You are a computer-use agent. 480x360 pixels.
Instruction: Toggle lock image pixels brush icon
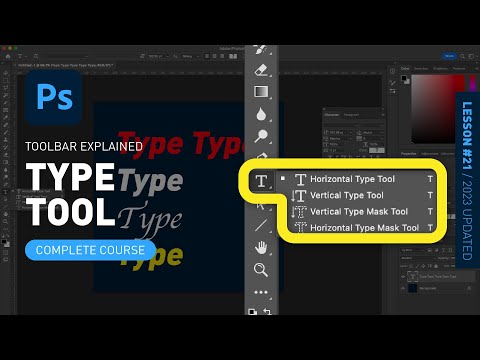[x=416, y=266]
